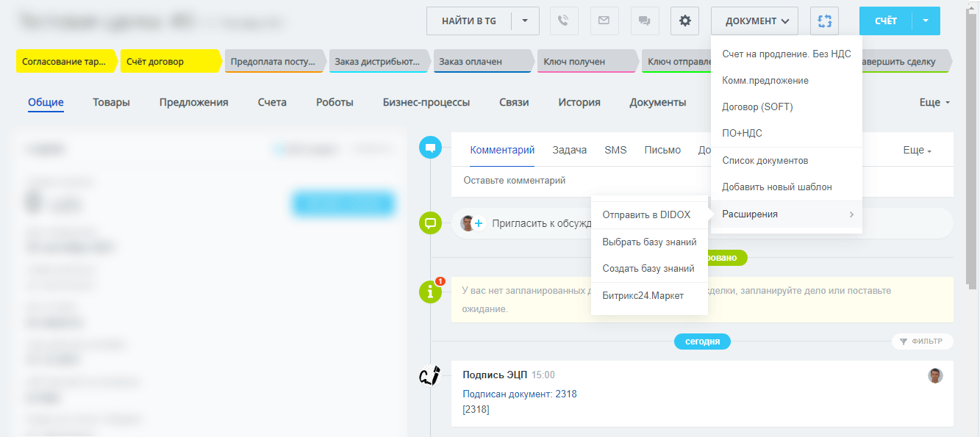Set stage to Ключ получен
The image size is (980, 437).
click(587, 62)
